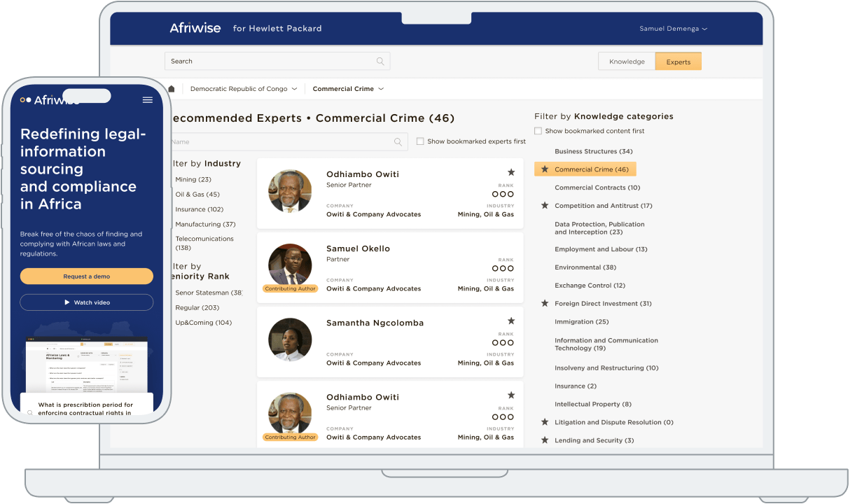Toggle the star beside Competition and Antitrust (17)
Viewport: 855px width, 504px height.
point(545,206)
